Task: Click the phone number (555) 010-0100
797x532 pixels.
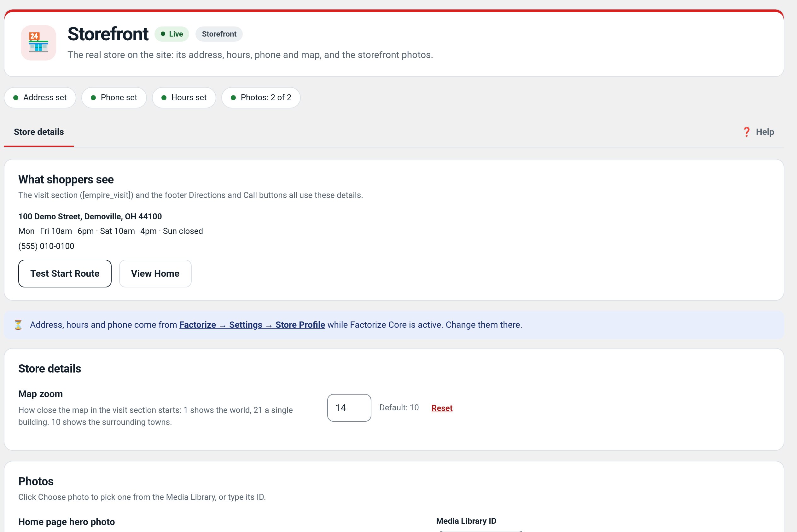Action: click(x=46, y=246)
